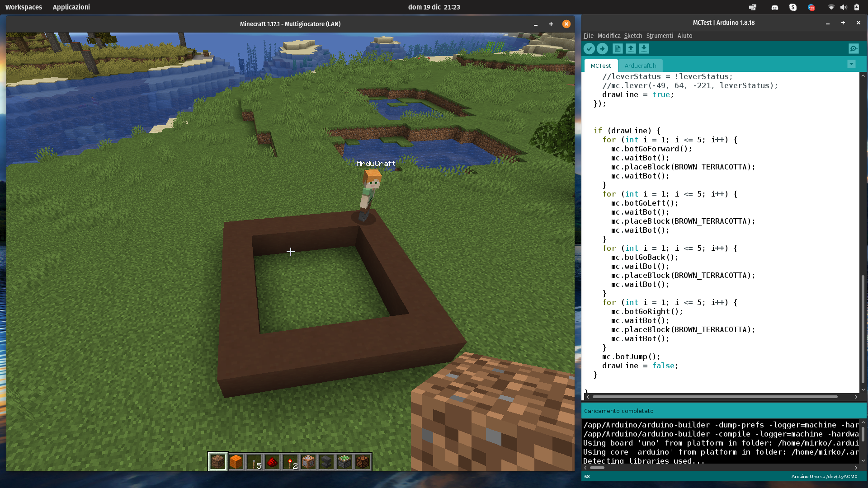Image resolution: width=868 pixels, height=488 pixels.
Task: Click the mc.botGoBack(); line
Action: pos(645,257)
